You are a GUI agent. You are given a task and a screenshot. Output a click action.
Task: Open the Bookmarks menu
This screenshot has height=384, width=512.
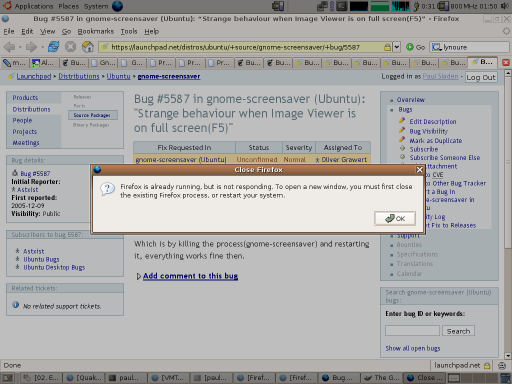[x=96, y=31]
